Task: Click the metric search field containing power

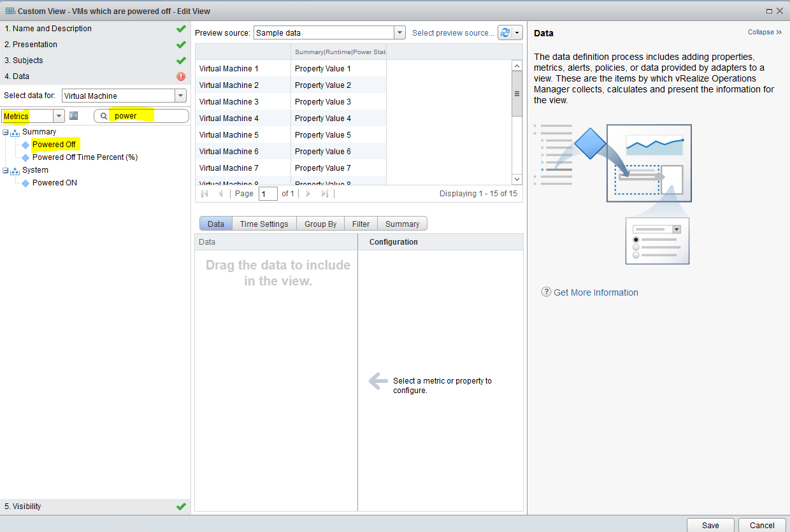Action: point(141,116)
